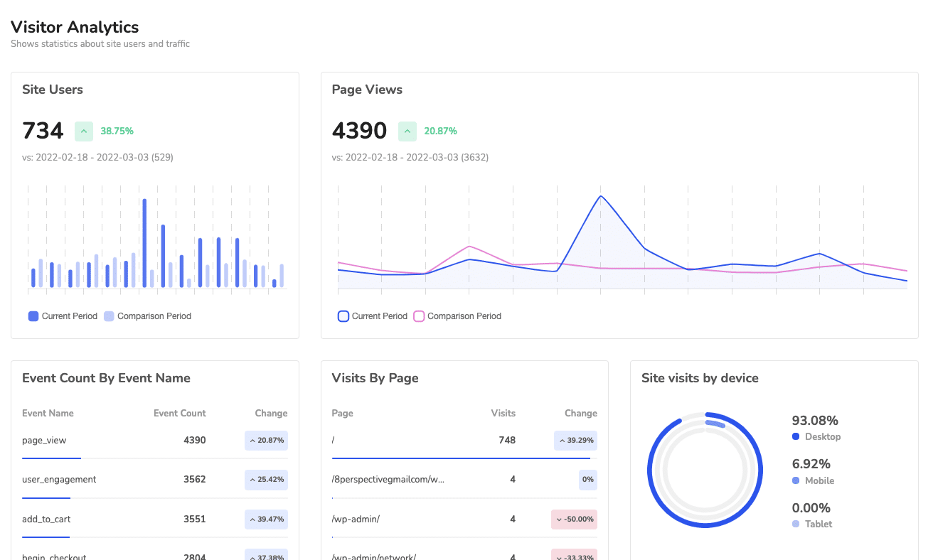Click the peak of the Page Views line

click(x=601, y=196)
